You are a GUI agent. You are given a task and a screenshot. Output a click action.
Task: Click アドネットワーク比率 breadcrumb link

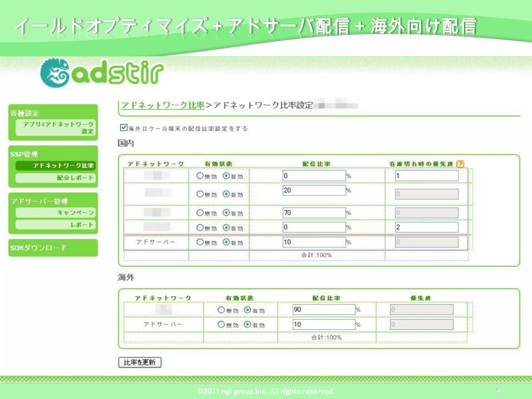[163, 105]
